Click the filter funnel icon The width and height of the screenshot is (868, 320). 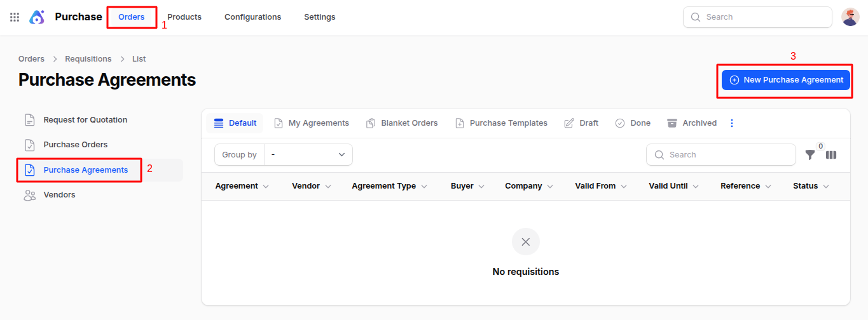[809, 155]
